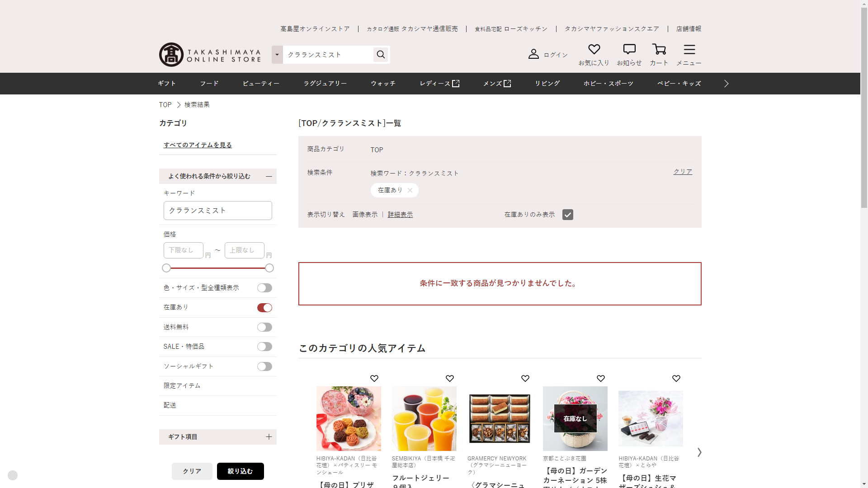Remove the 在庫あり filter chip
The height and width of the screenshot is (488, 868).
[410, 190]
